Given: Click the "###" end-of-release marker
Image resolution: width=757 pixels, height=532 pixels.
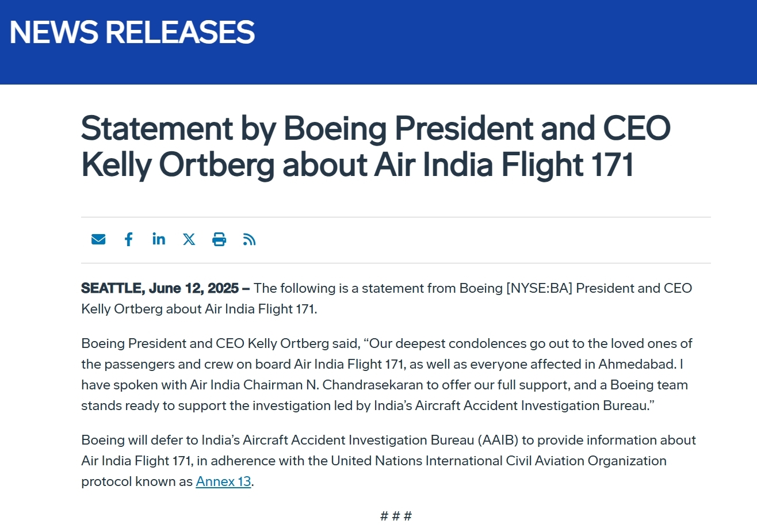Looking at the screenshot, I should click(396, 516).
